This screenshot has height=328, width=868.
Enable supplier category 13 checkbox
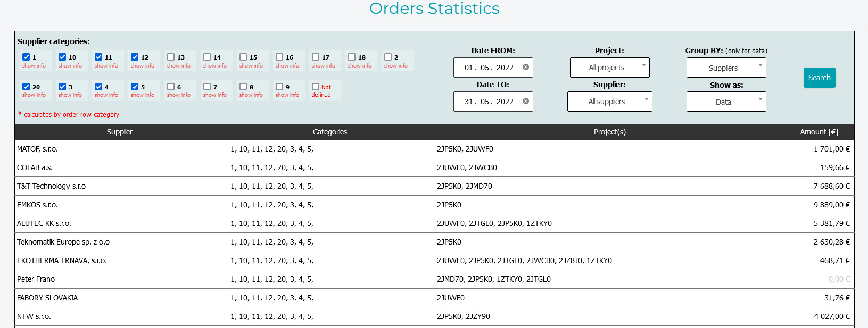click(x=171, y=57)
